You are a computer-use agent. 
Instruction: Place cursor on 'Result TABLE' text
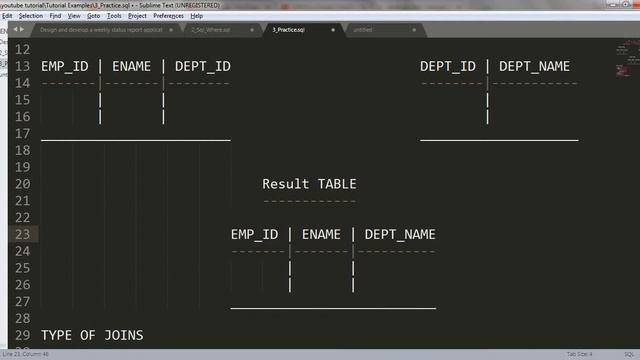coord(309,184)
